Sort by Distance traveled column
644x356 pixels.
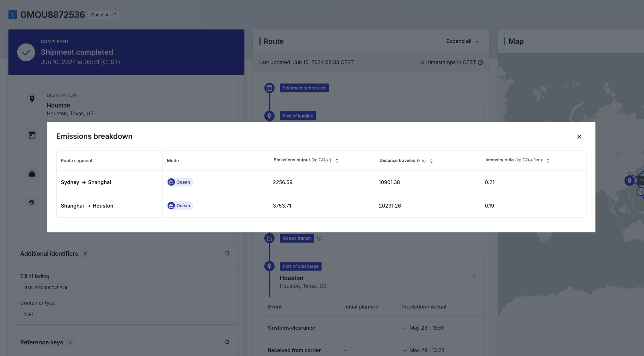431,161
